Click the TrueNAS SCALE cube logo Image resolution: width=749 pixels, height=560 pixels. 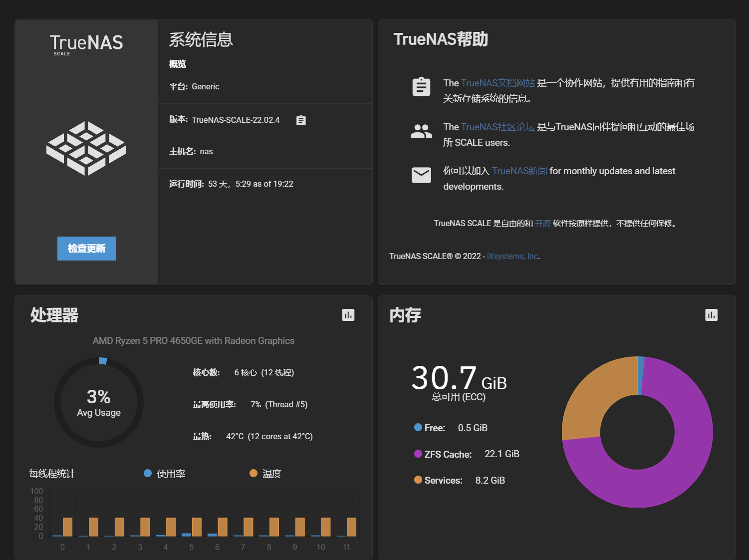point(86,148)
